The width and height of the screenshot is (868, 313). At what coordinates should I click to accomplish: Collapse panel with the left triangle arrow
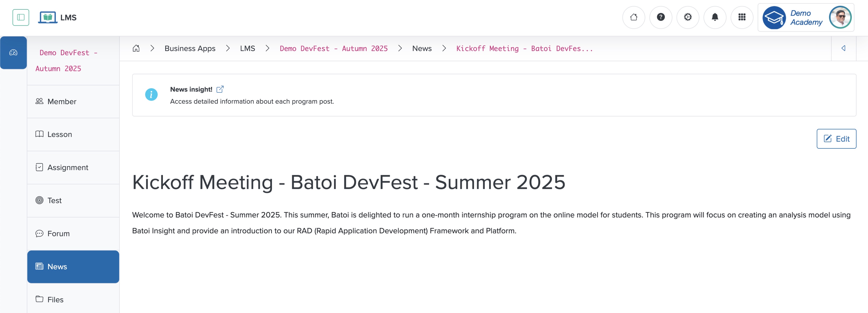(843, 48)
